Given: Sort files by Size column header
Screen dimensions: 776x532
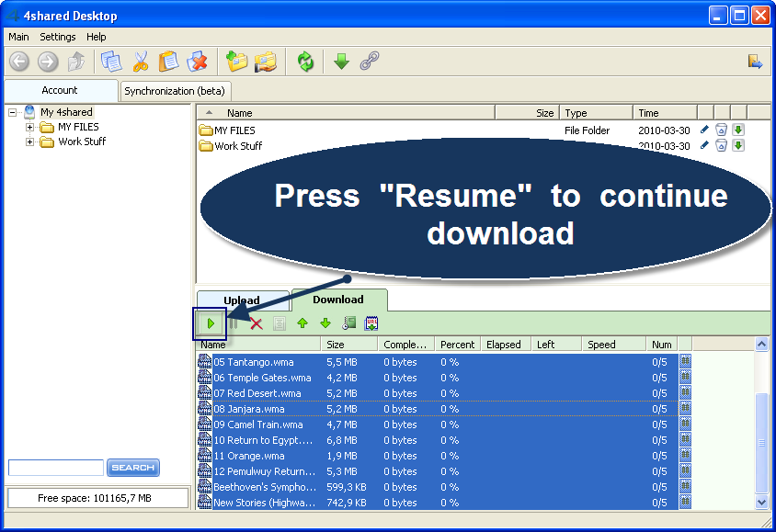Looking at the screenshot, I should pyautogui.click(x=528, y=113).
